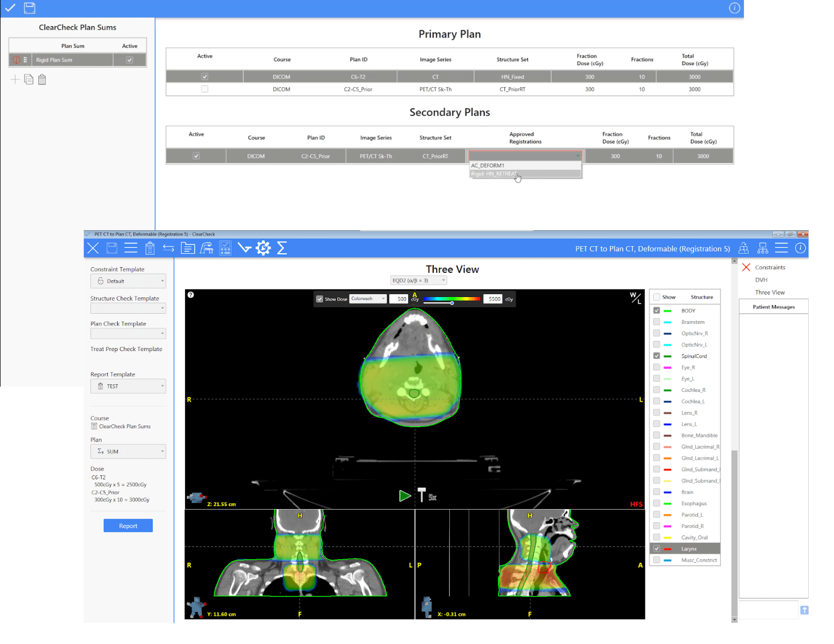Image resolution: width=834 pixels, height=644 pixels.
Task: Click the sigma plan sum icon
Action: (282, 248)
